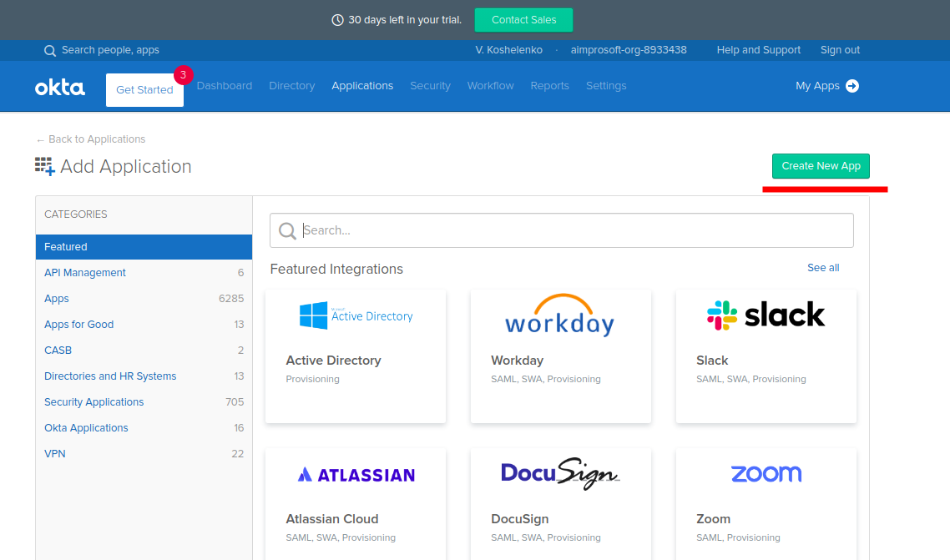Click the Add Application heading

(x=125, y=166)
